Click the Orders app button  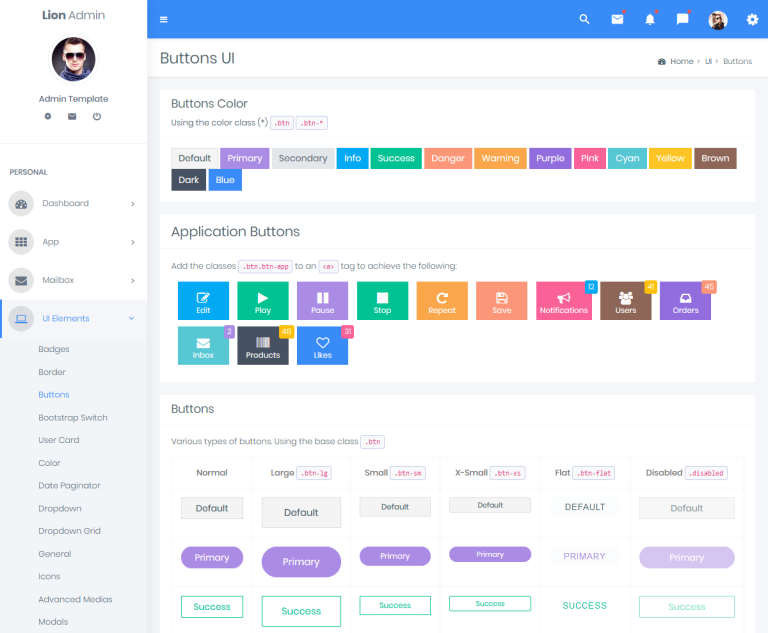(685, 301)
